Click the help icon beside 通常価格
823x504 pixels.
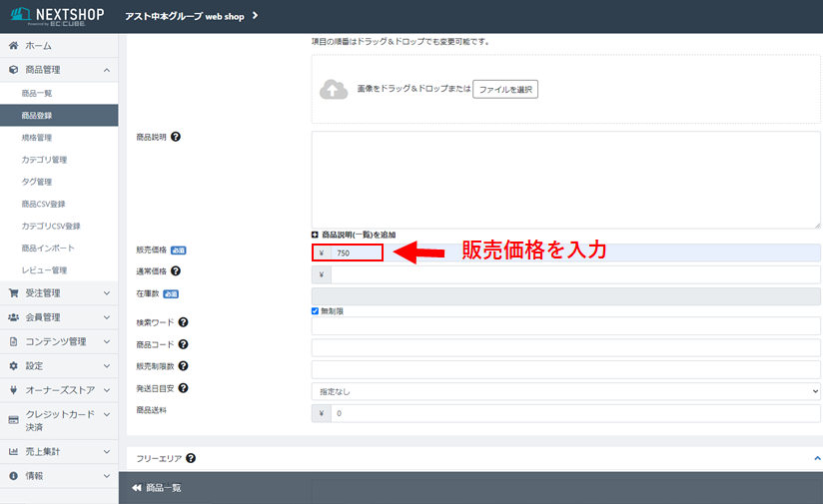click(176, 270)
